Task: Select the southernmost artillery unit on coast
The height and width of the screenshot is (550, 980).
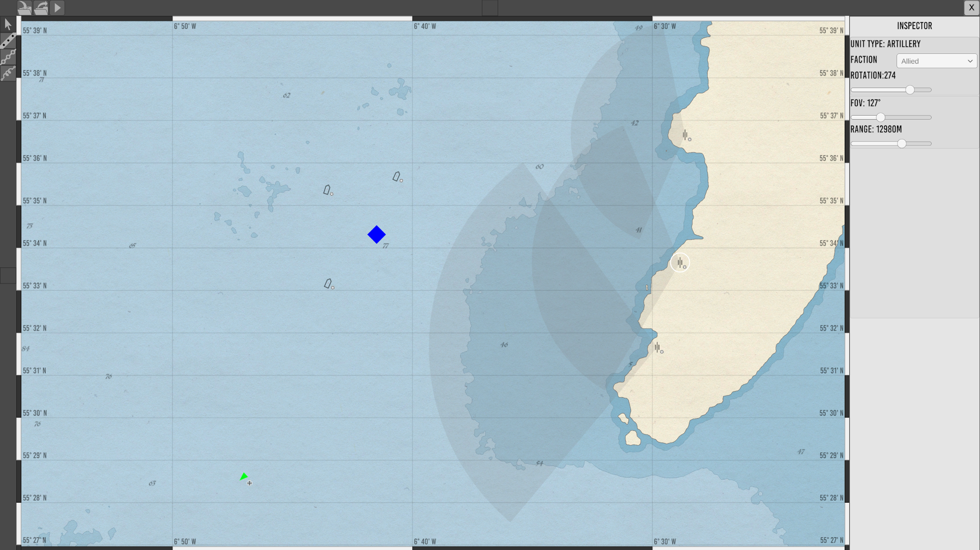Action: pos(657,347)
